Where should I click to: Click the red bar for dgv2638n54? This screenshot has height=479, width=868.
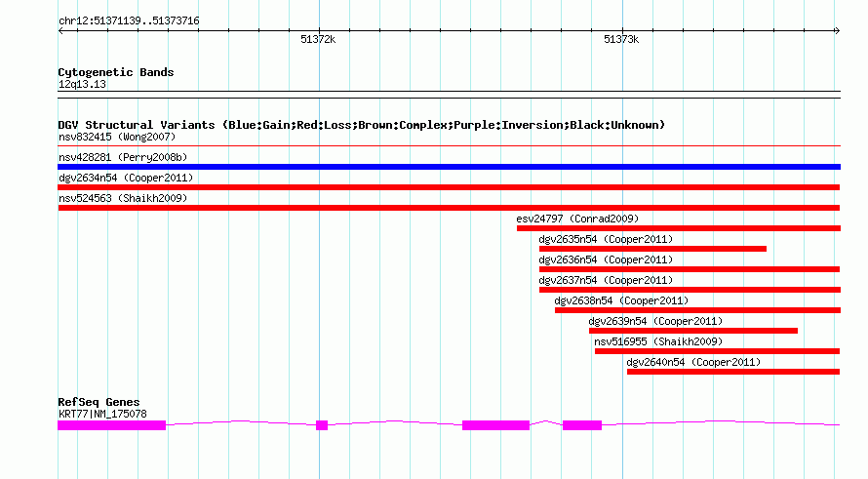tap(697, 310)
